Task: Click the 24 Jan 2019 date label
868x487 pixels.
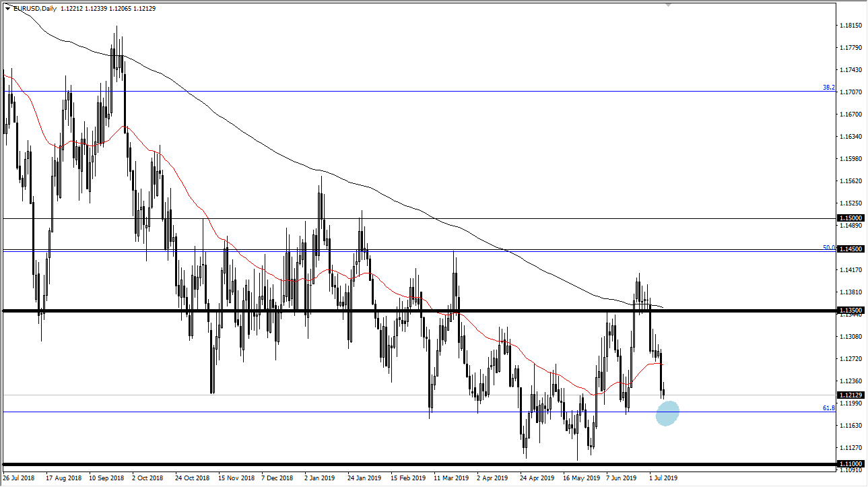Action: pyautogui.click(x=363, y=478)
